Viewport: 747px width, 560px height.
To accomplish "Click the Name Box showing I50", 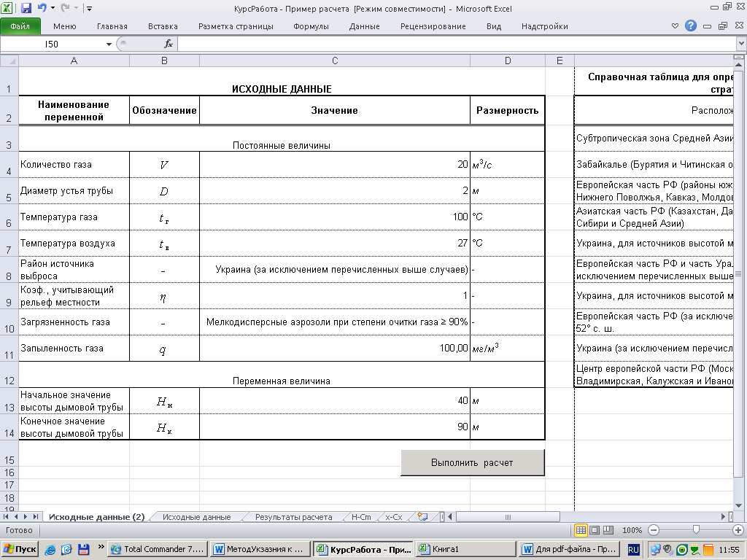I will coord(52,44).
